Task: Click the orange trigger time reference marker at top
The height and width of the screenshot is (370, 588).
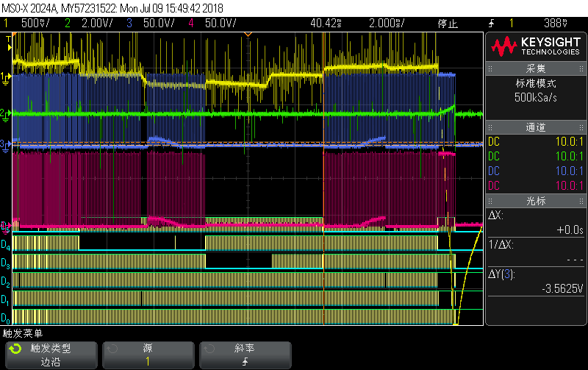Action: pyautogui.click(x=248, y=35)
